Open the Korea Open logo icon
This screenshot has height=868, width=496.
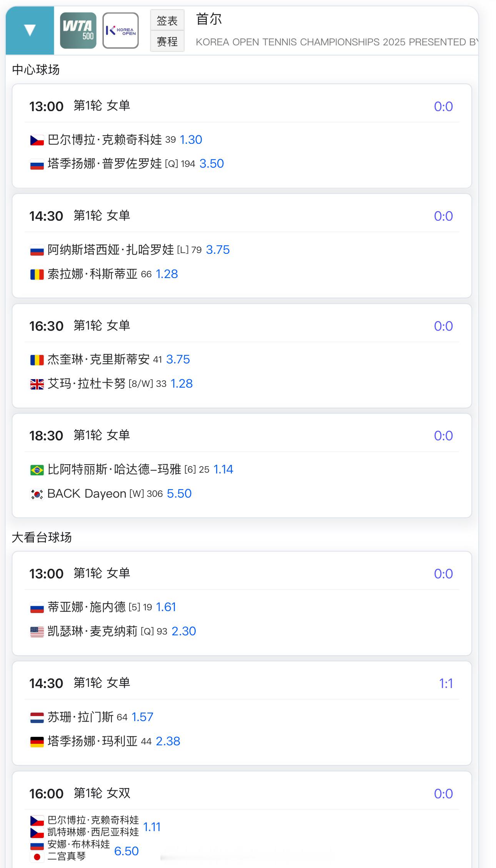click(x=120, y=30)
